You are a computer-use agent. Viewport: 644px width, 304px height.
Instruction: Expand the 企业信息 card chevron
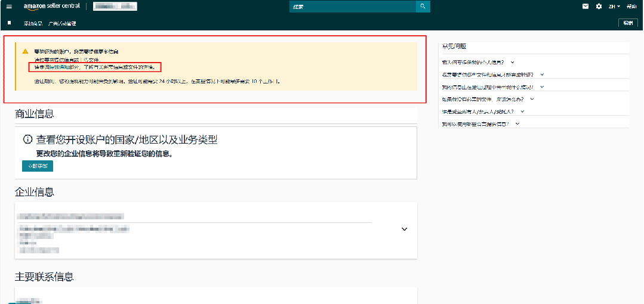point(404,229)
